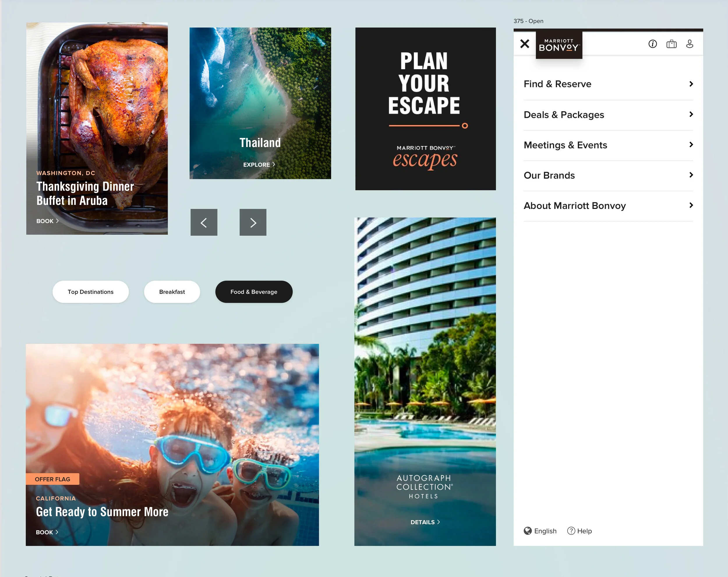Open the Help link text
The height and width of the screenshot is (577, 728).
pyautogui.click(x=584, y=531)
